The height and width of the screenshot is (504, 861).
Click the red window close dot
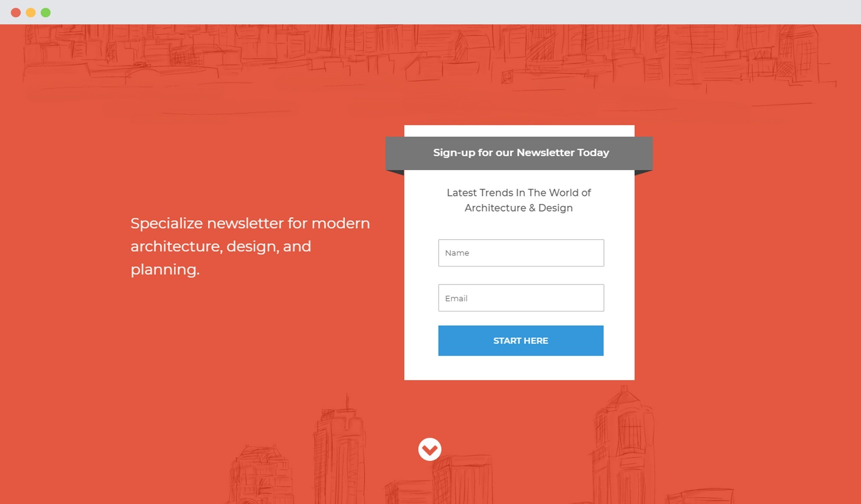16,13
